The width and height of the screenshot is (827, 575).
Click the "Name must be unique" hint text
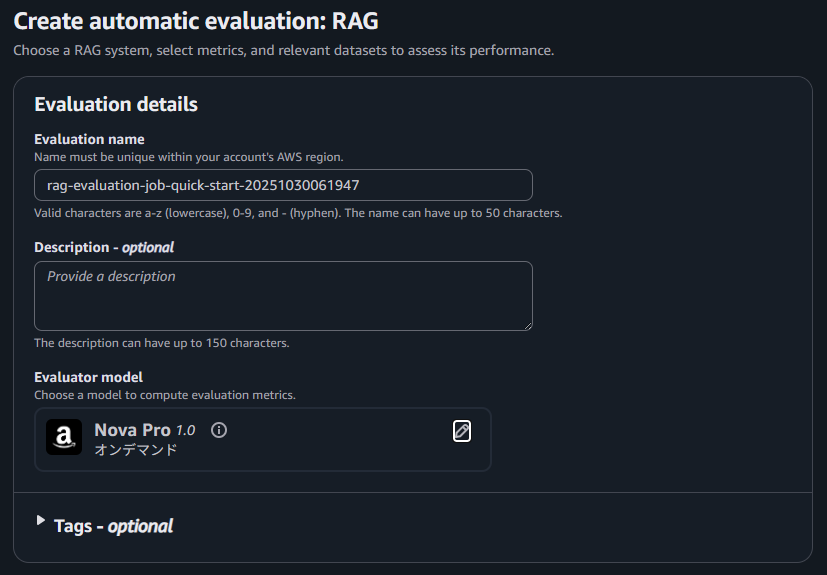coord(189,157)
